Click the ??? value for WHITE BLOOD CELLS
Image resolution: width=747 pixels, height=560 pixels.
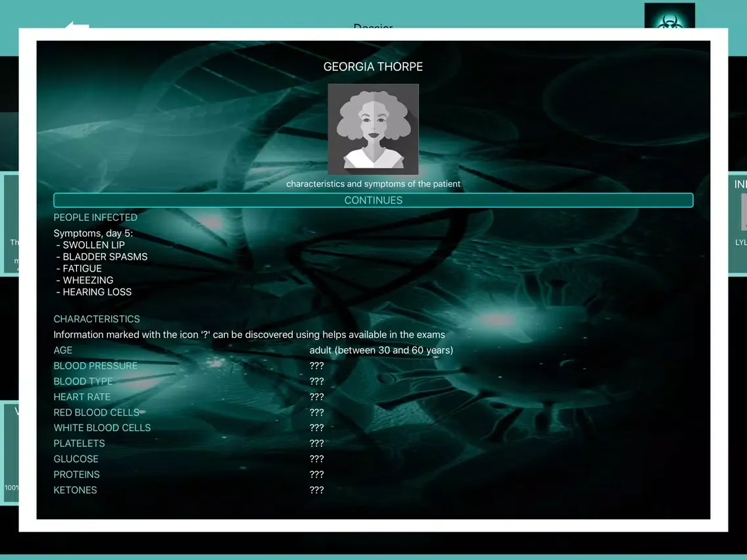pos(316,428)
